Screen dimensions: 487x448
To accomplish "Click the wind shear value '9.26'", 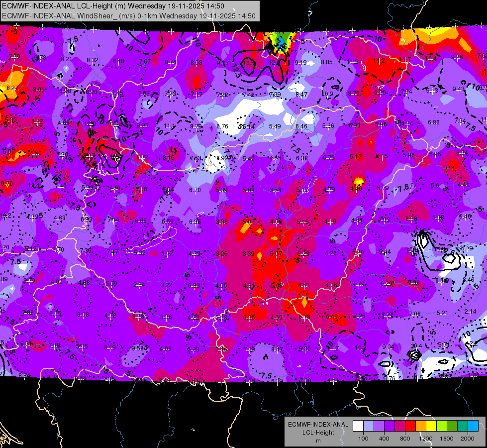I will [457, 57].
